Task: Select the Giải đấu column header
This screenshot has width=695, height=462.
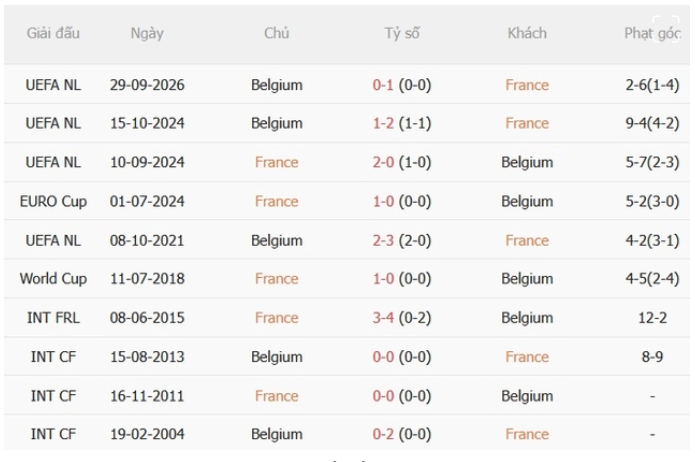Action: (x=53, y=33)
